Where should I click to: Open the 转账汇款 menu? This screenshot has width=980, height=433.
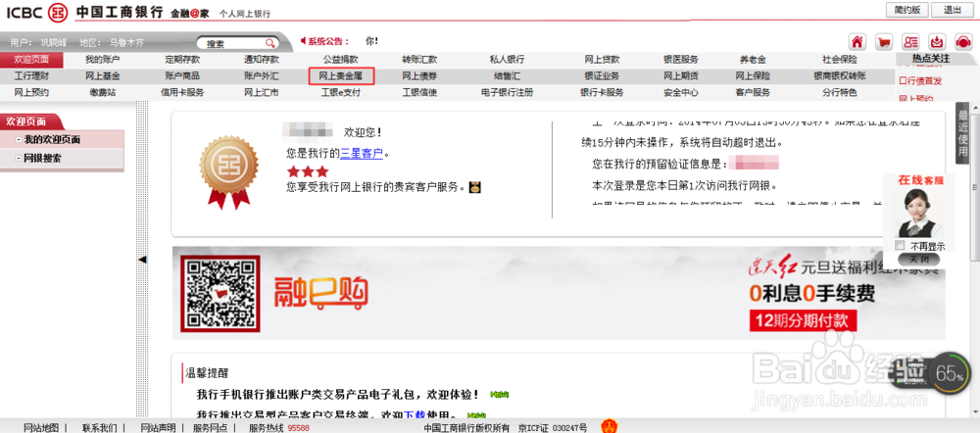pyautogui.click(x=420, y=60)
